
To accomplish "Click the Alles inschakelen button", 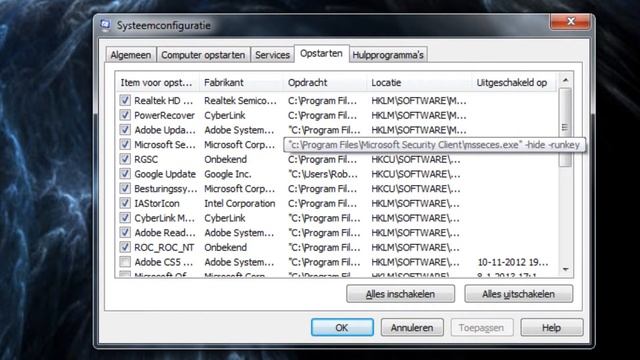I will pyautogui.click(x=400, y=294).
